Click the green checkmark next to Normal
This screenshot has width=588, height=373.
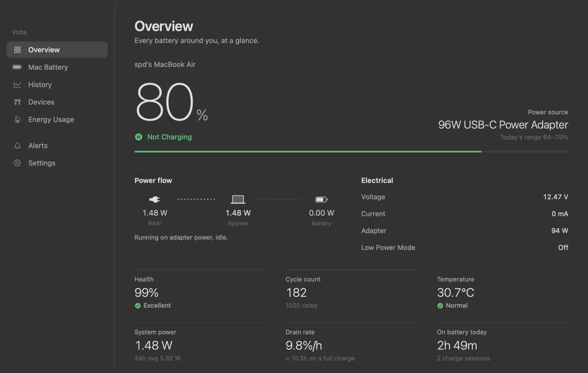tap(440, 305)
